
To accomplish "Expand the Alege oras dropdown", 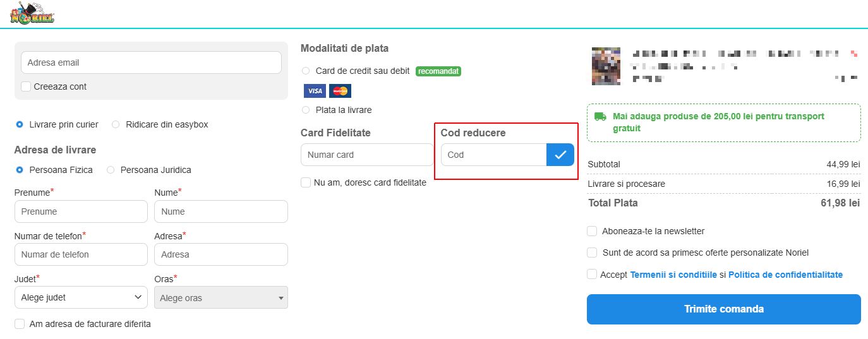I will [221, 297].
